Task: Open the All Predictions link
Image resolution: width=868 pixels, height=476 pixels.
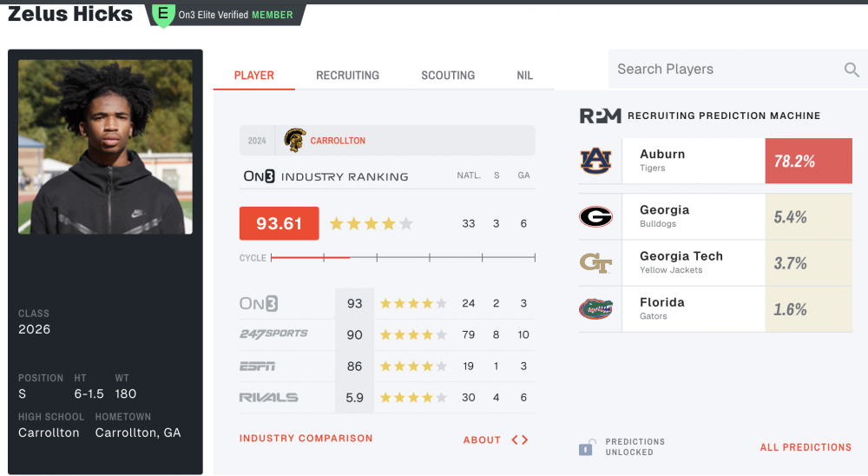Action: [x=806, y=447]
